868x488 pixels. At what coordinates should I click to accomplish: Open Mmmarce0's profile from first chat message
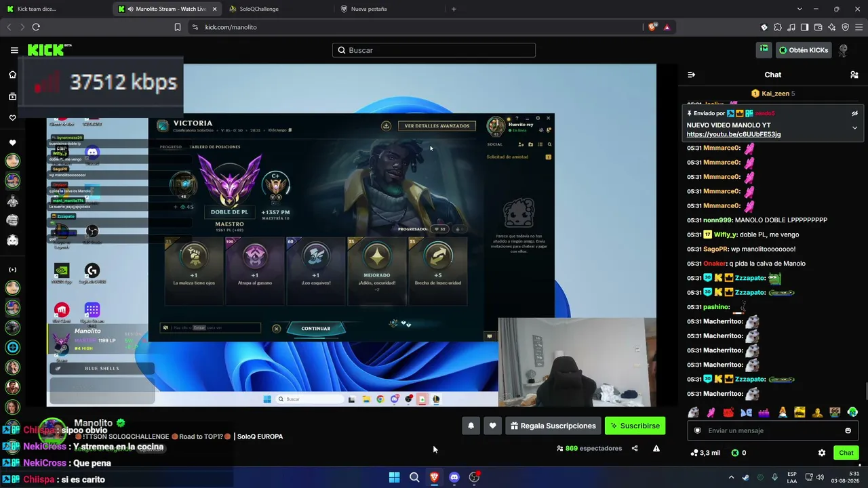tap(722, 148)
